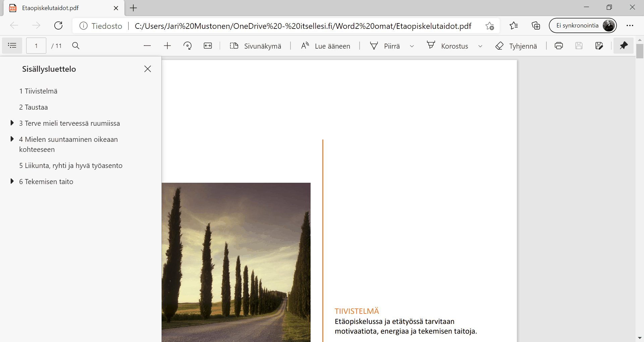Go forward to the next page
Viewport: 644px width, 342px height.
point(36,25)
